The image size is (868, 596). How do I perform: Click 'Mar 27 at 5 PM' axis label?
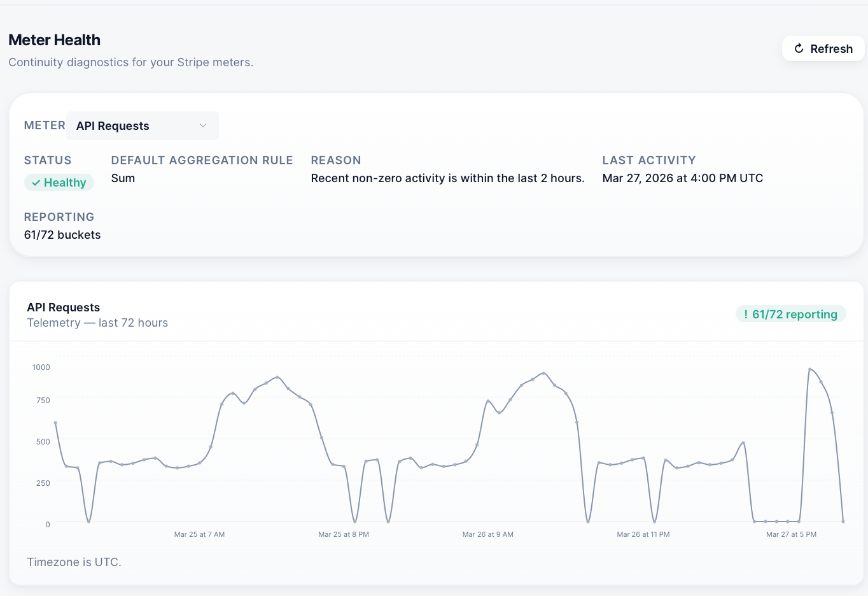(791, 534)
